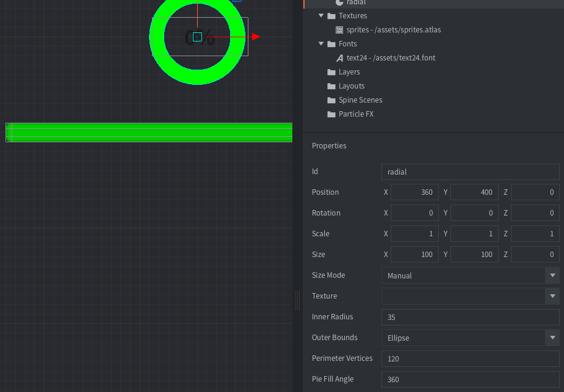Open the Texture dropdown

coord(552,296)
